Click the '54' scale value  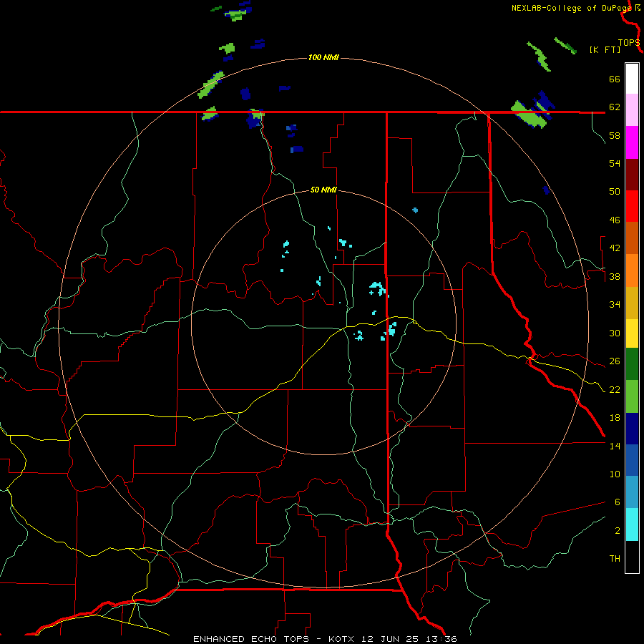[x=615, y=163]
